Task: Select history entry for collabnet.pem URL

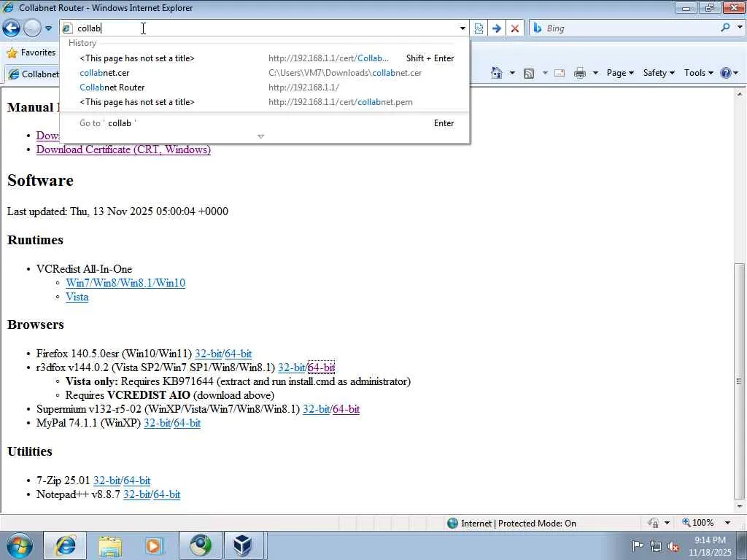Action: coord(264,102)
